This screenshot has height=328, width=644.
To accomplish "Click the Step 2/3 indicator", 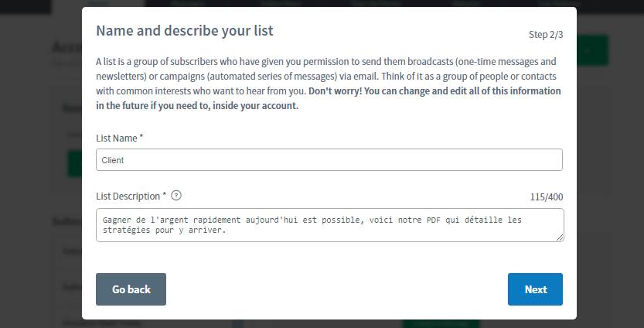I will click(x=546, y=35).
